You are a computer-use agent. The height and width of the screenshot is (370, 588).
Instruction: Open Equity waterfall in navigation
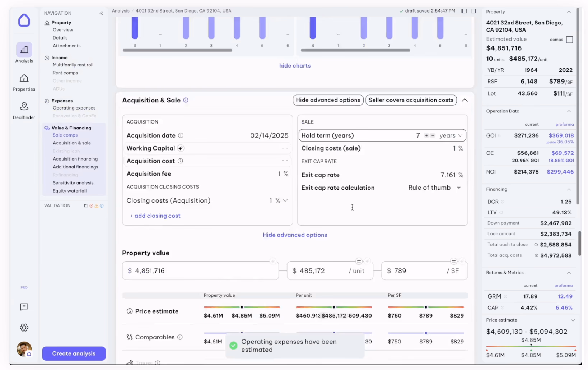click(x=70, y=191)
